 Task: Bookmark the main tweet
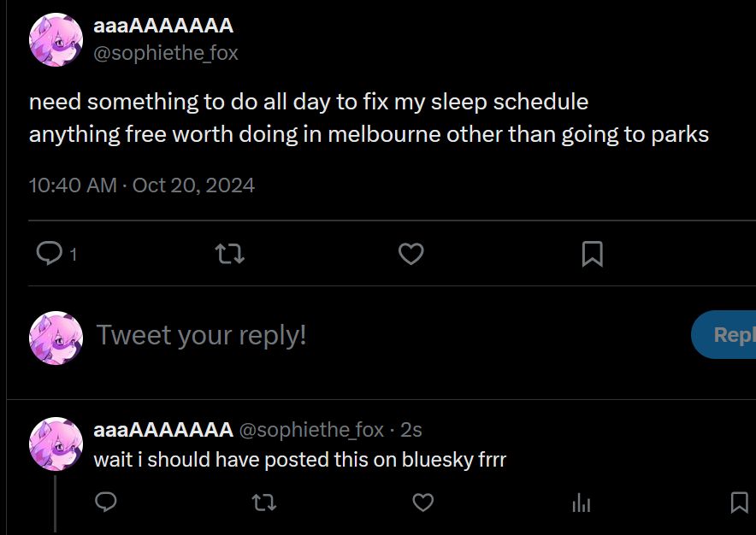click(x=592, y=253)
